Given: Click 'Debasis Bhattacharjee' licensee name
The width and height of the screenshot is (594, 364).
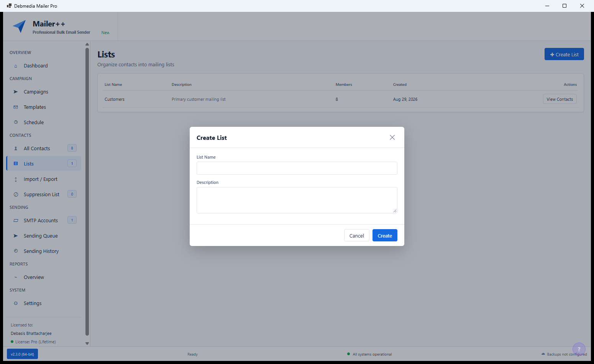Looking at the screenshot, I should pos(31,333).
